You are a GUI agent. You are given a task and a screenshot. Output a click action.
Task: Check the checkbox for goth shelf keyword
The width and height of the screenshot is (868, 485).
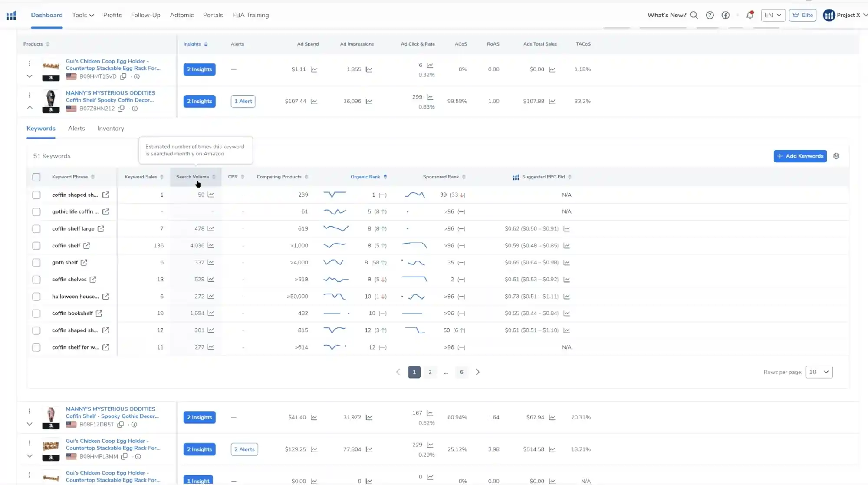[36, 262]
